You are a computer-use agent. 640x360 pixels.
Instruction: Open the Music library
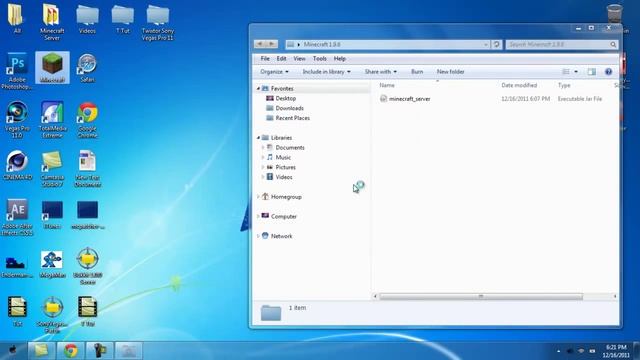(279, 158)
